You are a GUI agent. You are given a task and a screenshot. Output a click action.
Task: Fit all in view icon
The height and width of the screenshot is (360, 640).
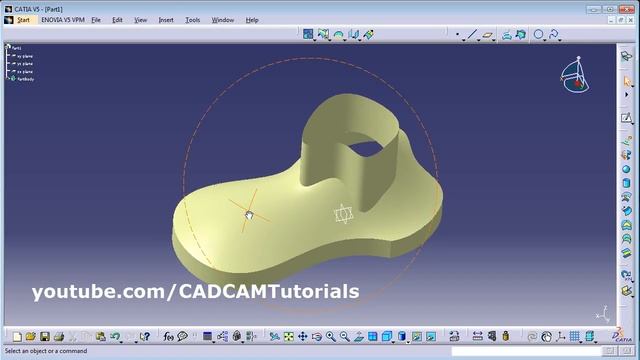tap(289, 337)
